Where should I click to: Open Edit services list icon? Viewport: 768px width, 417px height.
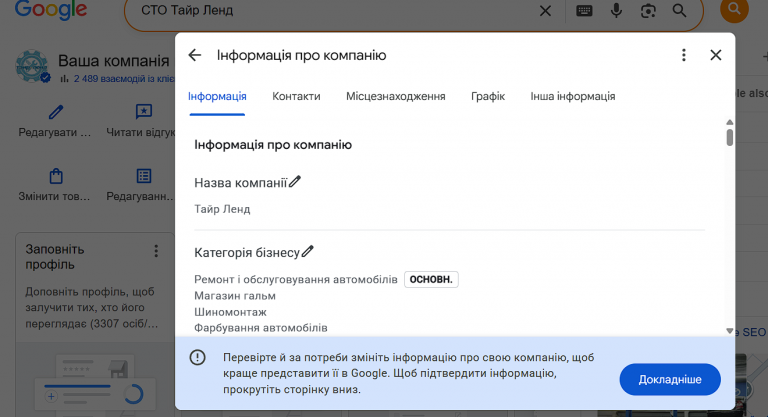[144, 176]
